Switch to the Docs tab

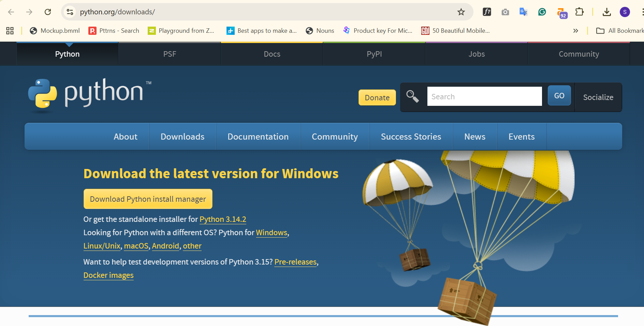pos(272,54)
